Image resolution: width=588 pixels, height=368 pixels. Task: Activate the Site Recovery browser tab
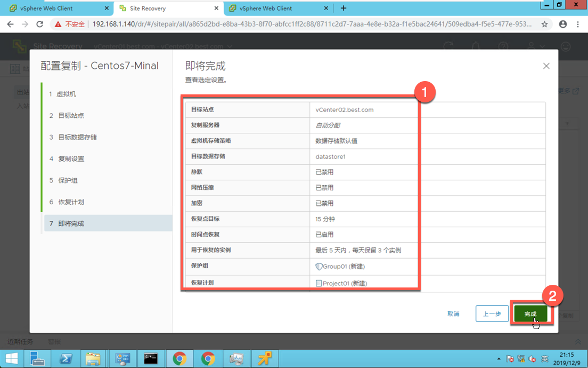[169, 8]
